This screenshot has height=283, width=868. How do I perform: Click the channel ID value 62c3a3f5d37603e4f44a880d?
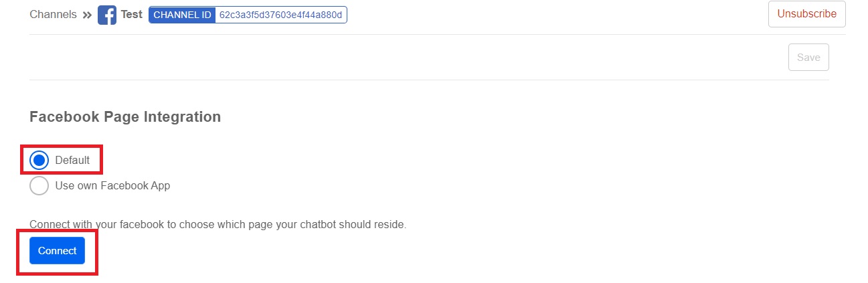point(280,15)
